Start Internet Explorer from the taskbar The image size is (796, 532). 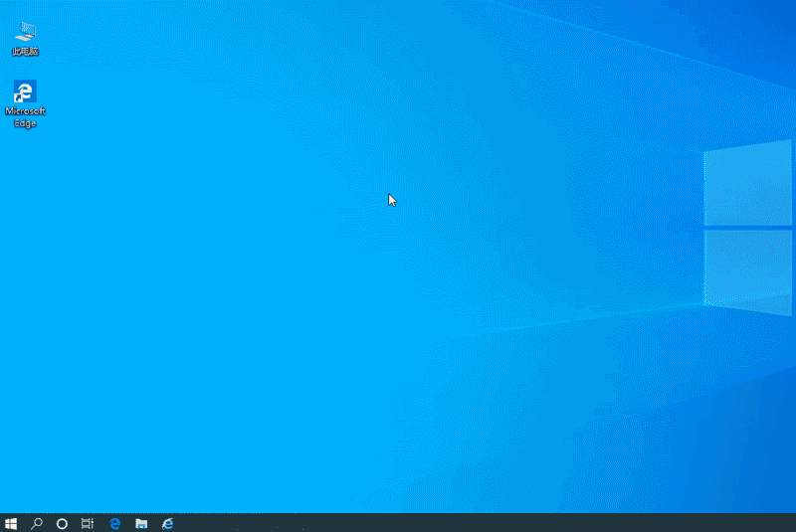168,523
